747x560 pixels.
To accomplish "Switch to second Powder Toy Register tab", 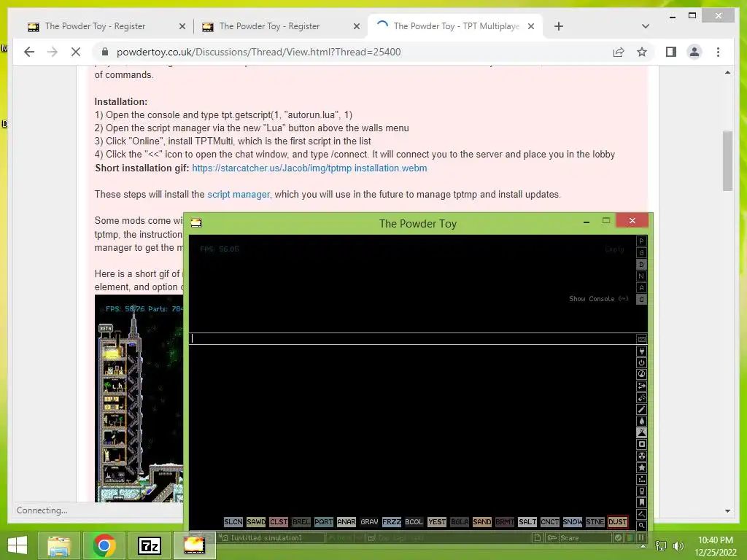I will point(281,26).
